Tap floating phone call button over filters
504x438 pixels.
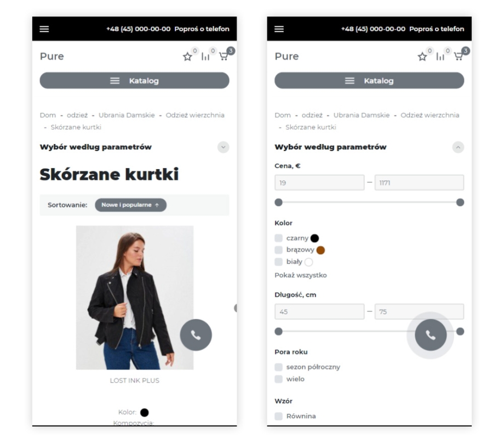point(431,335)
